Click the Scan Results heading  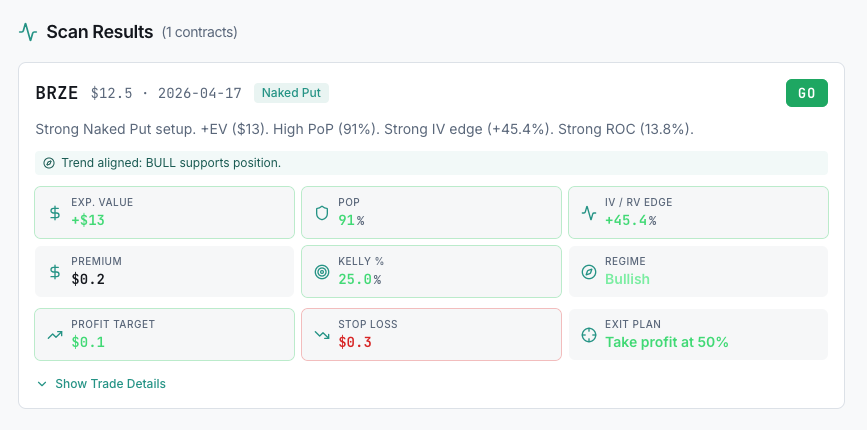point(100,32)
